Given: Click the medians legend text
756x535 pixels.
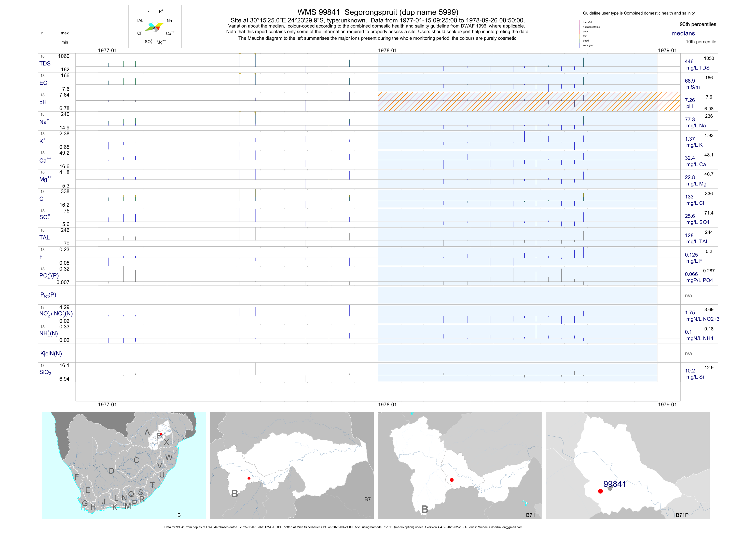Looking at the screenshot, I should click(x=683, y=33).
